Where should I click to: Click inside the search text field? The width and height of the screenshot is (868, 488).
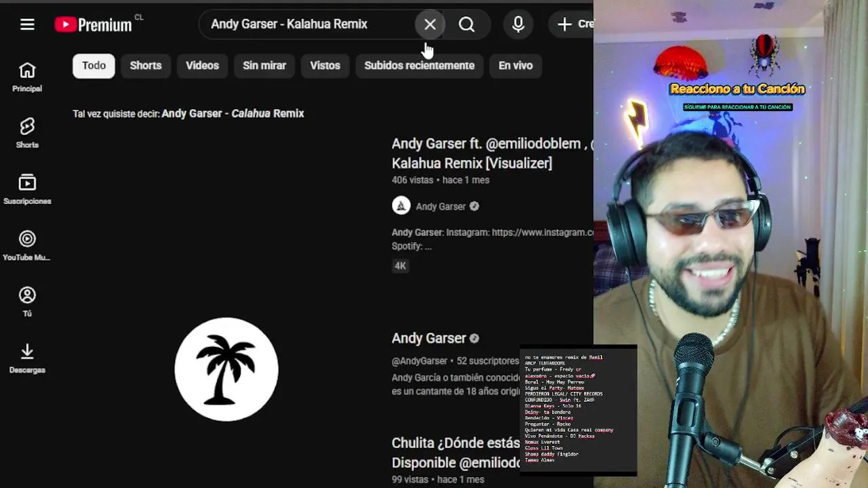(308, 24)
